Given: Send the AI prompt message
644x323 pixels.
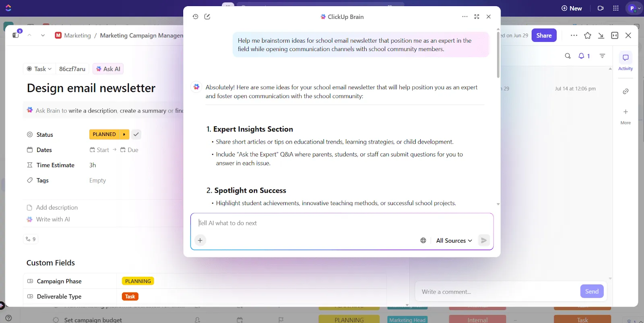Looking at the screenshot, I should coord(484,240).
